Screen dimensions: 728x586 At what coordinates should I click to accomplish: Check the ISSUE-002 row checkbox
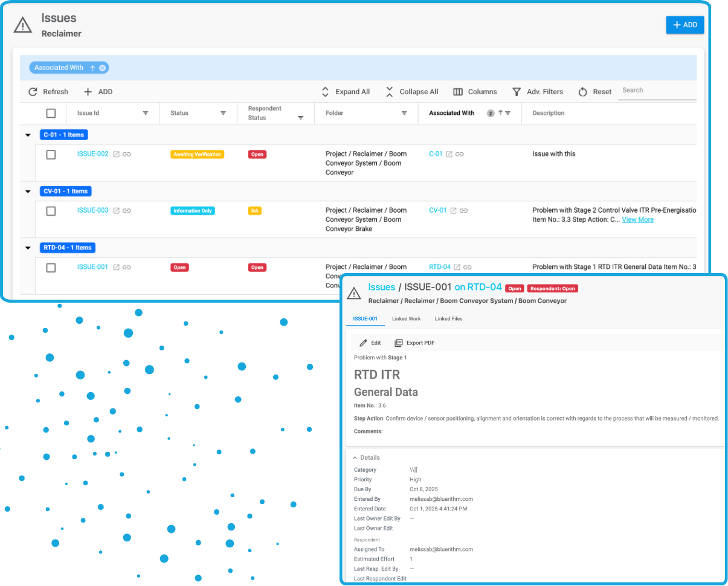point(51,155)
